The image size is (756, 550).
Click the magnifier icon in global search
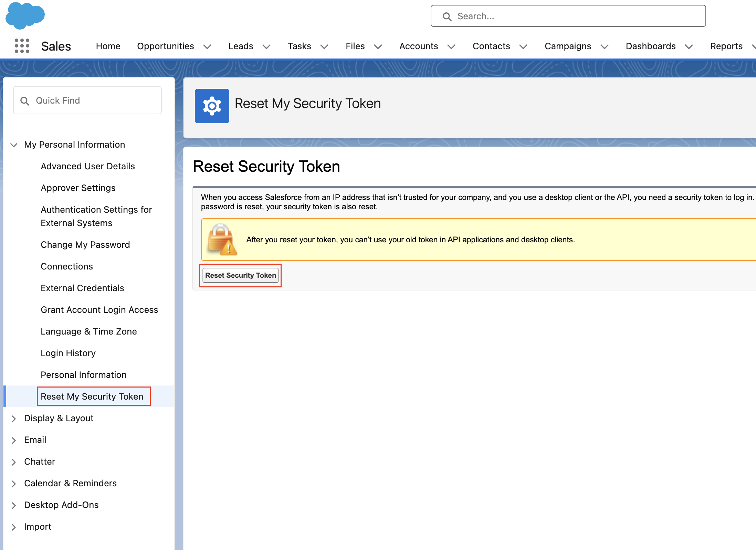tap(447, 17)
